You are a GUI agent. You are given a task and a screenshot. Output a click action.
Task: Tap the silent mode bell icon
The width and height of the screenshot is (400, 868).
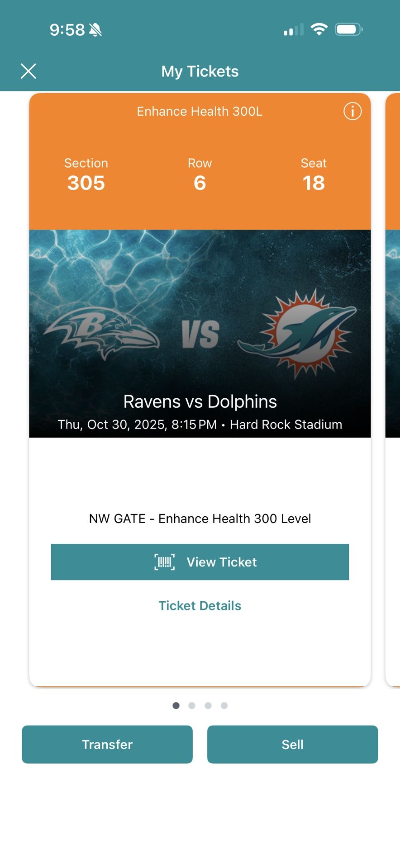click(x=95, y=30)
